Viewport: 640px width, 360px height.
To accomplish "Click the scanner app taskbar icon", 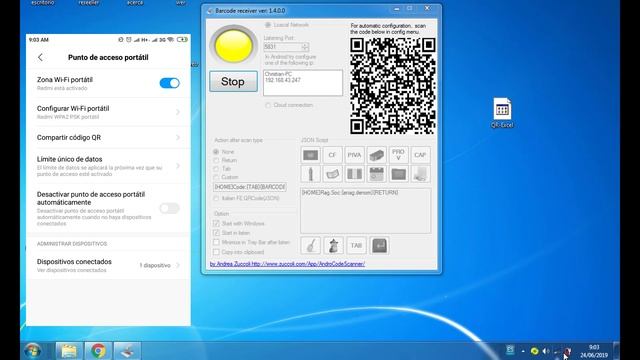I will [127, 351].
